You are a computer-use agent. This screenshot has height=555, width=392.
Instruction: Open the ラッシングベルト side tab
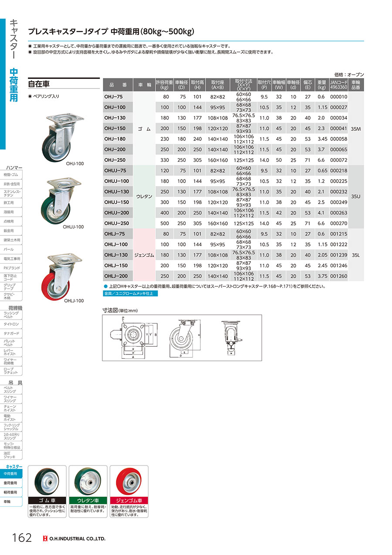coord(11,315)
